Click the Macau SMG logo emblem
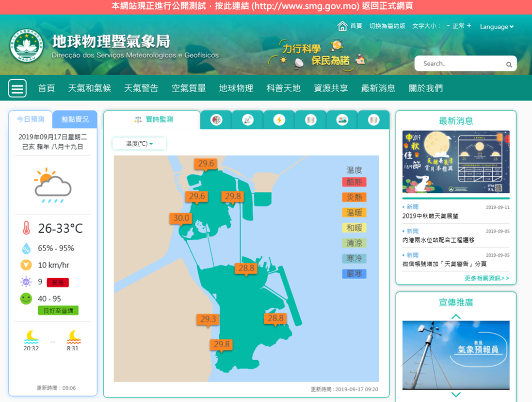The width and height of the screenshot is (532, 402). coord(27,47)
